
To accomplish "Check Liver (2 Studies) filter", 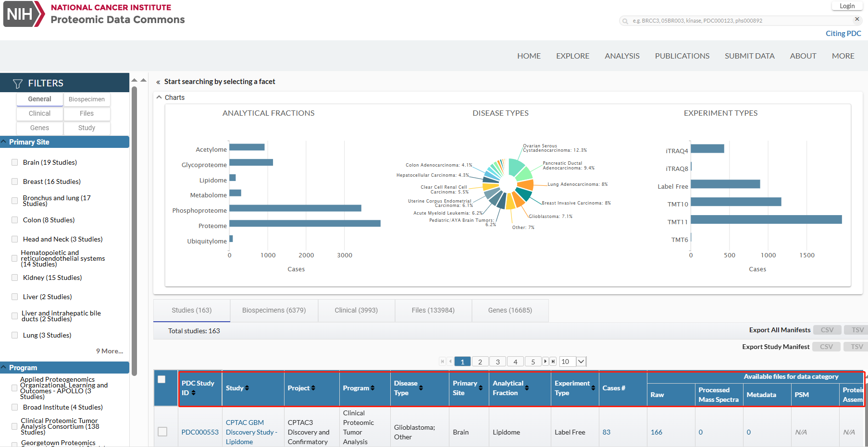I will 14,297.
